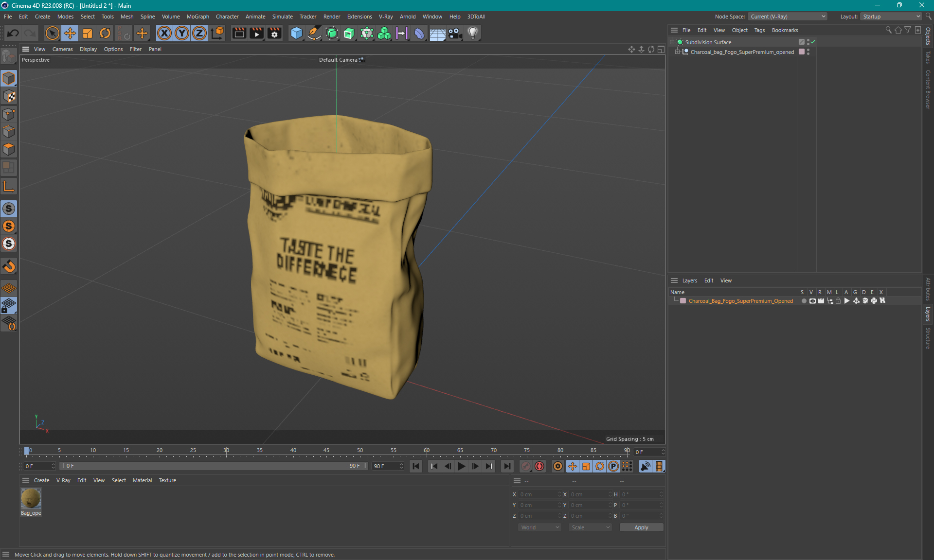The image size is (934, 560).
Task: Open the MoGraph menu
Action: click(x=198, y=17)
